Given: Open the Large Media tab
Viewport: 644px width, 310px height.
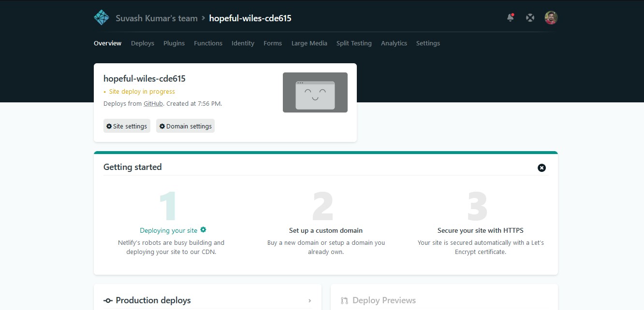Looking at the screenshot, I should click(309, 43).
